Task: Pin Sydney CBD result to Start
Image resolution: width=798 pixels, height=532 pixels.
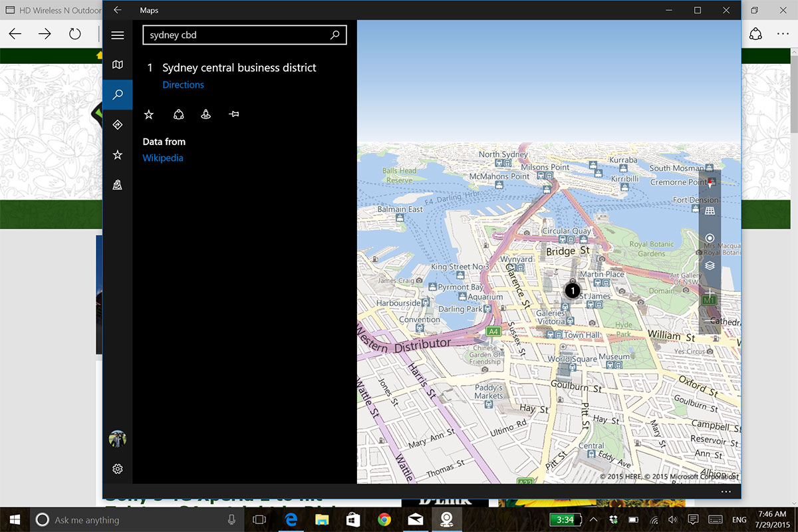Action: click(x=233, y=114)
